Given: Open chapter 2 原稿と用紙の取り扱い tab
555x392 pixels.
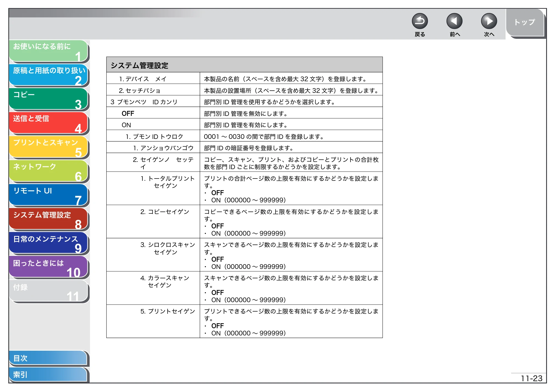Looking at the screenshot, I should (x=49, y=75).
